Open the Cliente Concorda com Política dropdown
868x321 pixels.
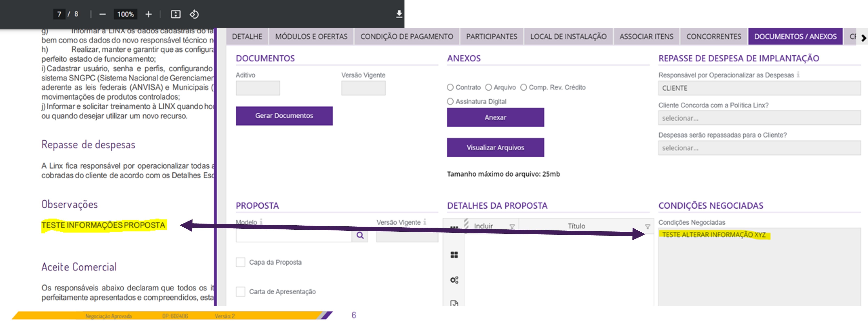pos(759,118)
